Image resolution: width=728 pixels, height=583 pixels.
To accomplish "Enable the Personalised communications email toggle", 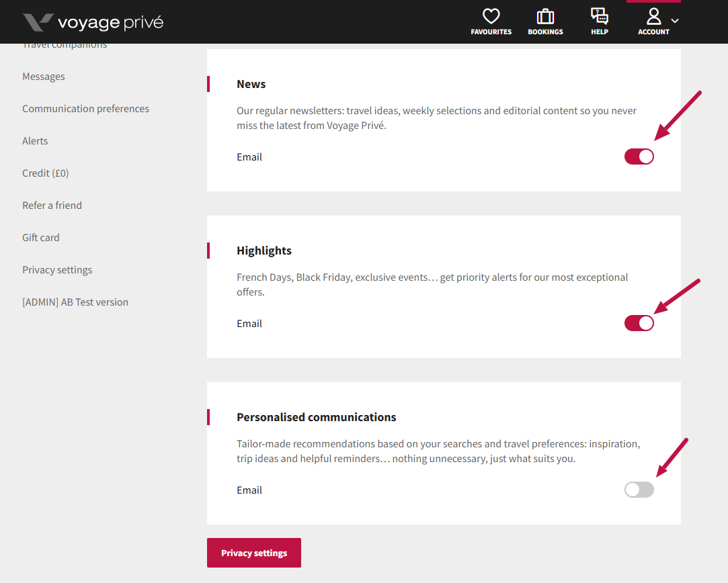I will click(x=639, y=490).
